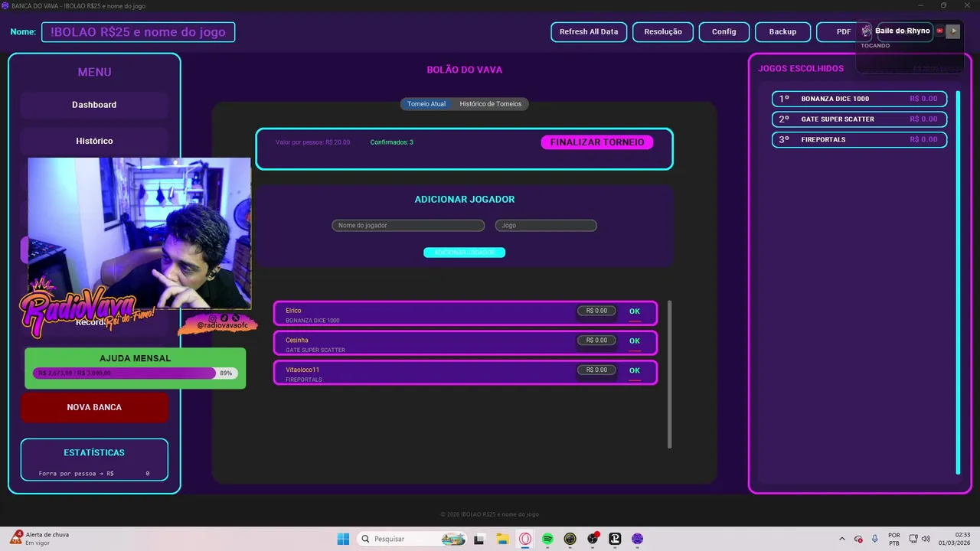This screenshot has width=980, height=551.
Task: Click the Instagram icon on the radiovavaofc badge
Action: pos(212,318)
